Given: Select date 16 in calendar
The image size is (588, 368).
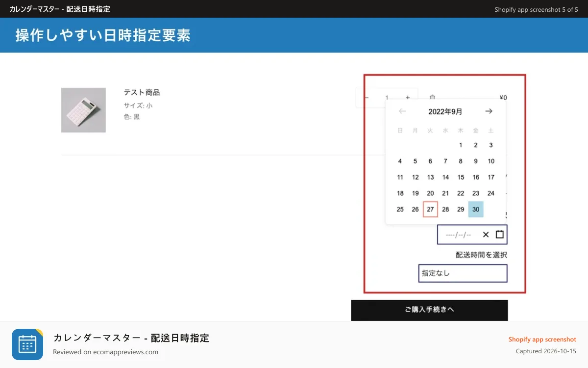Looking at the screenshot, I should (476, 178).
